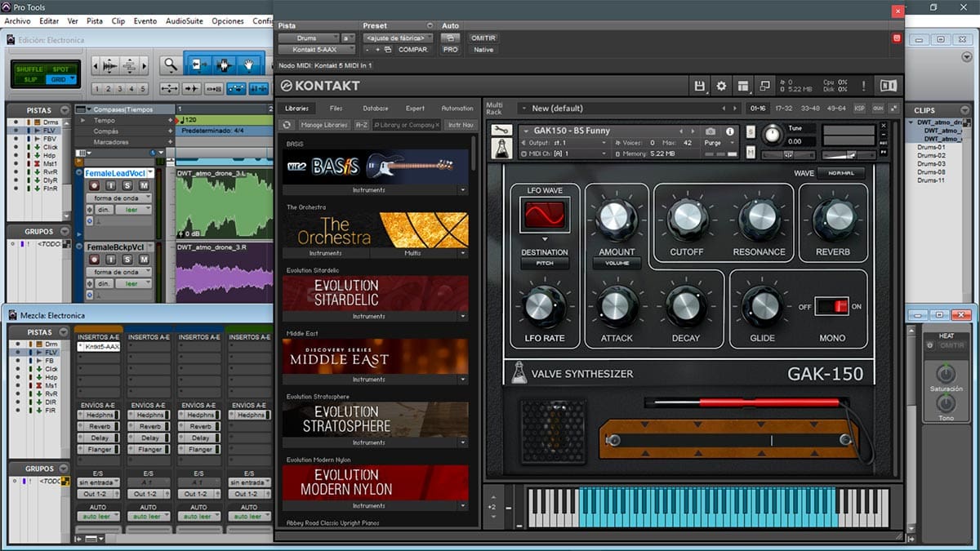Viewport: 980px width, 551px height.
Task: Click the Tono knob in HEAT panel
Action: point(946,404)
